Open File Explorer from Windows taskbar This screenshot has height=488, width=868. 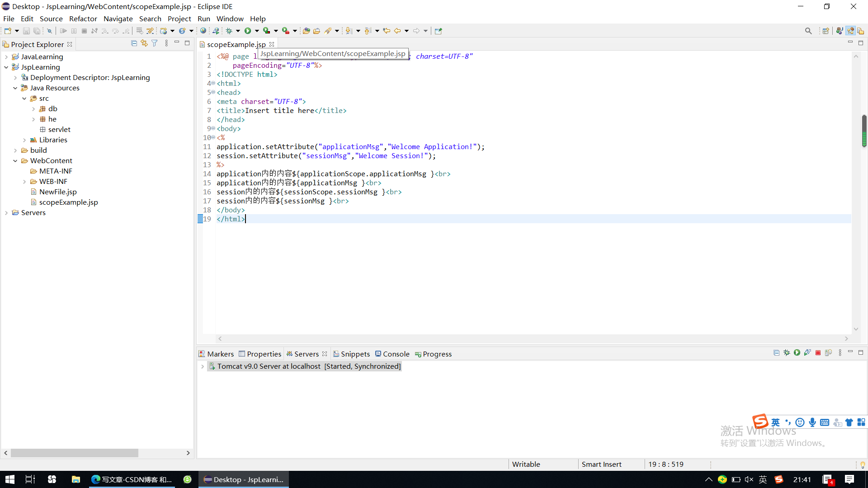(x=75, y=479)
